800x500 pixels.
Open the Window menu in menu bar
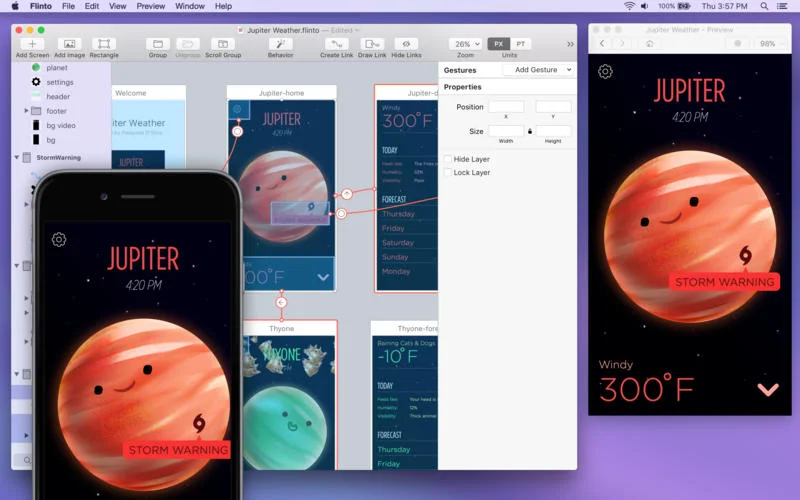click(190, 6)
